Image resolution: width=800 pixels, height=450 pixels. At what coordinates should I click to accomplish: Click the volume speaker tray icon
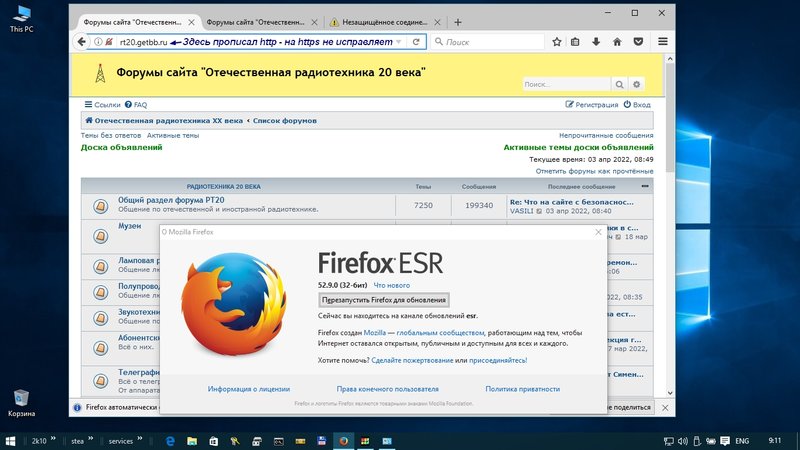click(x=683, y=441)
